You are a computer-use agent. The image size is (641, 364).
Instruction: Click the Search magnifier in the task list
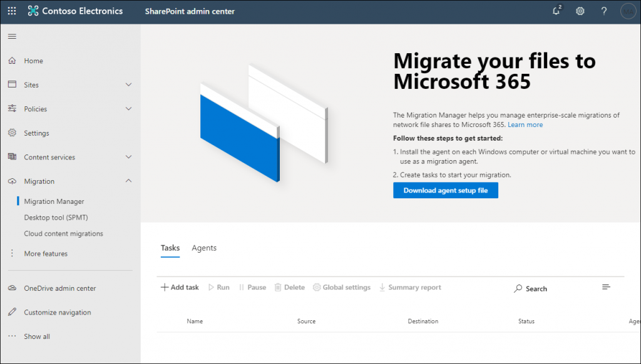pos(519,288)
